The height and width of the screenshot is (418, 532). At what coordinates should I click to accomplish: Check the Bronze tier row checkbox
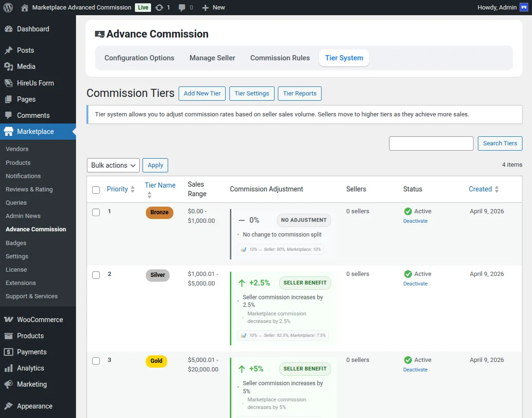[96, 212]
